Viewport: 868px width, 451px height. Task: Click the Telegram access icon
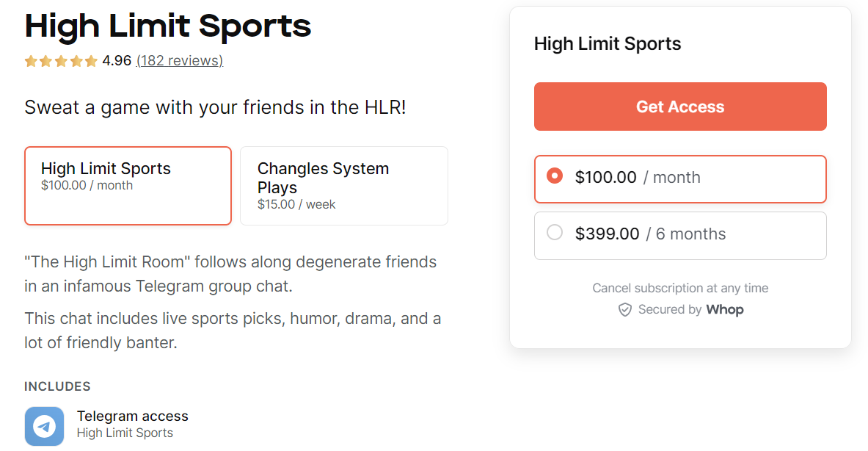(x=44, y=426)
